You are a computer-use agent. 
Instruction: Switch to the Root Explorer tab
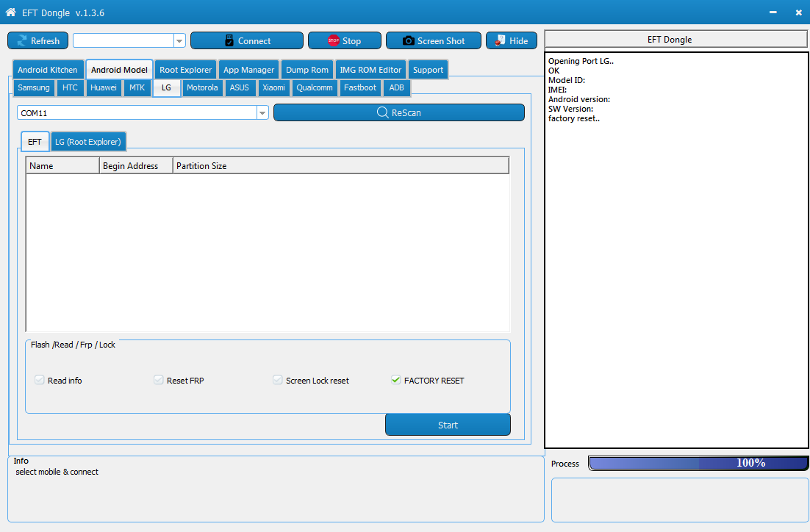coord(185,70)
